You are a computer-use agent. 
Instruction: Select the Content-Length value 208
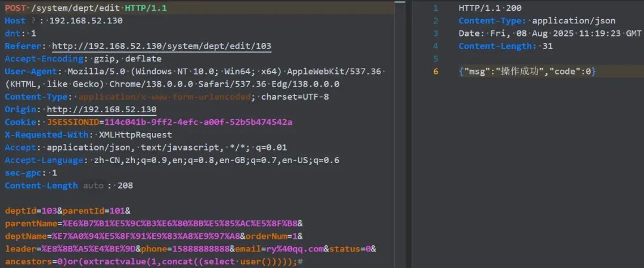coord(125,186)
